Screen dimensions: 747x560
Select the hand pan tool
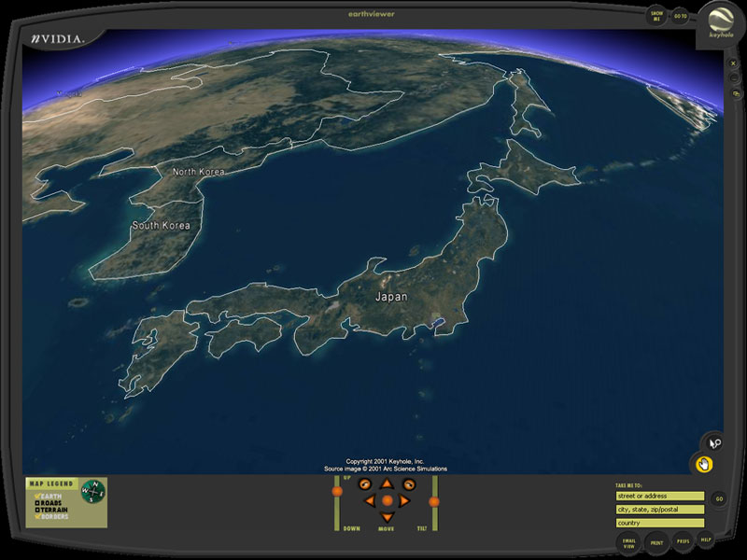pos(703,464)
